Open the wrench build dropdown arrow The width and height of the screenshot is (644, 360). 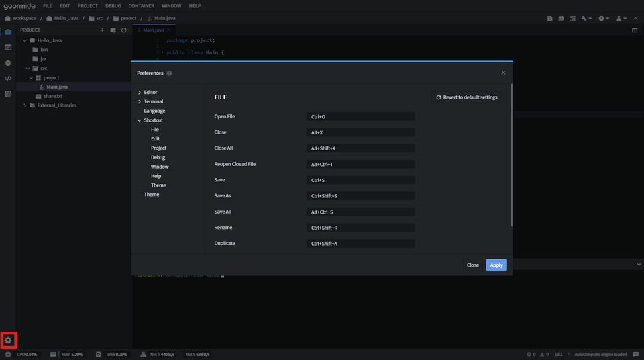tap(590, 19)
